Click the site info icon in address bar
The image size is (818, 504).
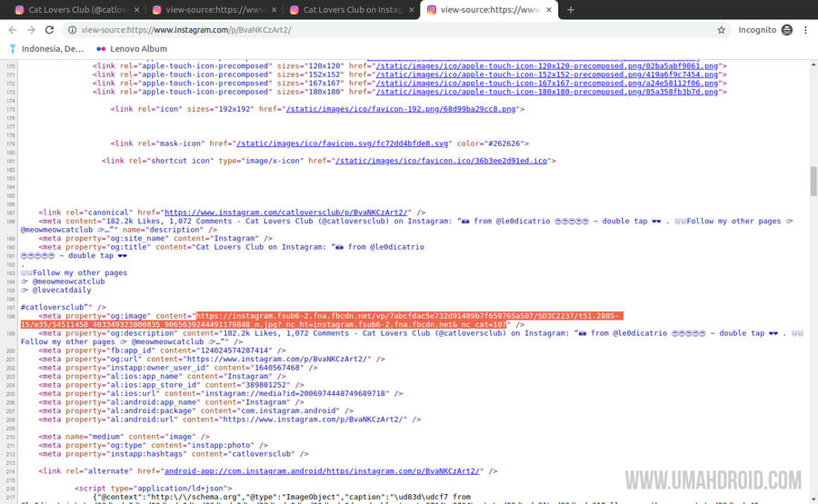[72, 30]
